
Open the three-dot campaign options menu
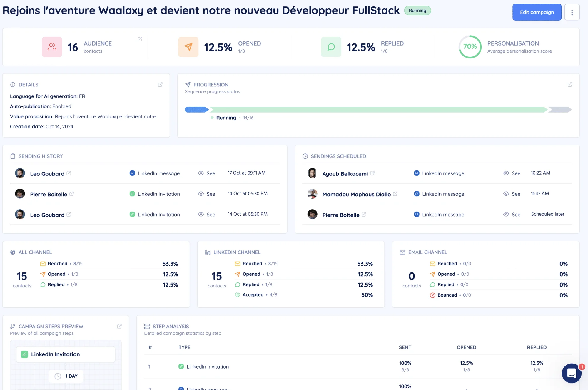(572, 12)
